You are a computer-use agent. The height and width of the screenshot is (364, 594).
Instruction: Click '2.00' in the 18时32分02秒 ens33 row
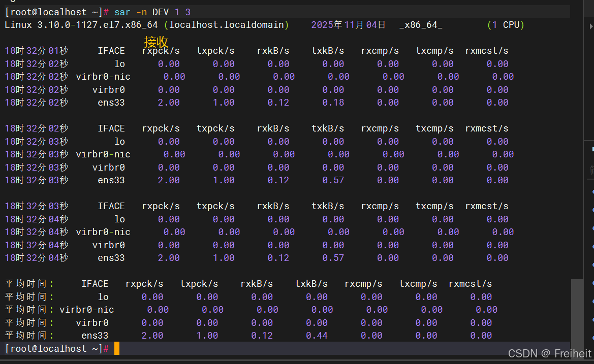pos(169,103)
